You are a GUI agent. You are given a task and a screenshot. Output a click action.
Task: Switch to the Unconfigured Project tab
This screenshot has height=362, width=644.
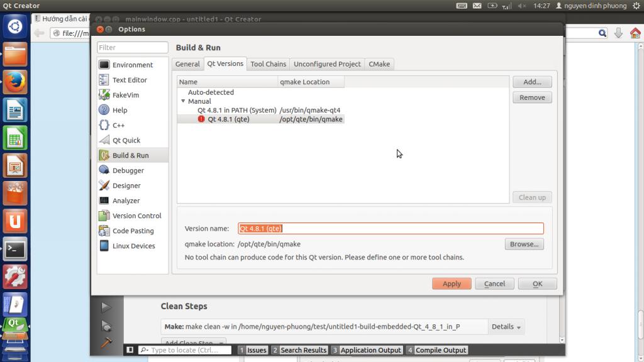click(327, 64)
